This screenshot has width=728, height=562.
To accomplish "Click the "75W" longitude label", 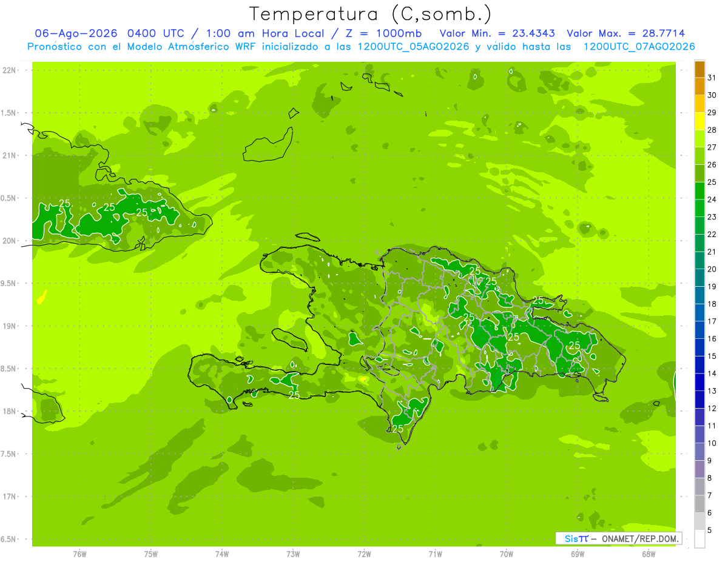I will click(151, 554).
